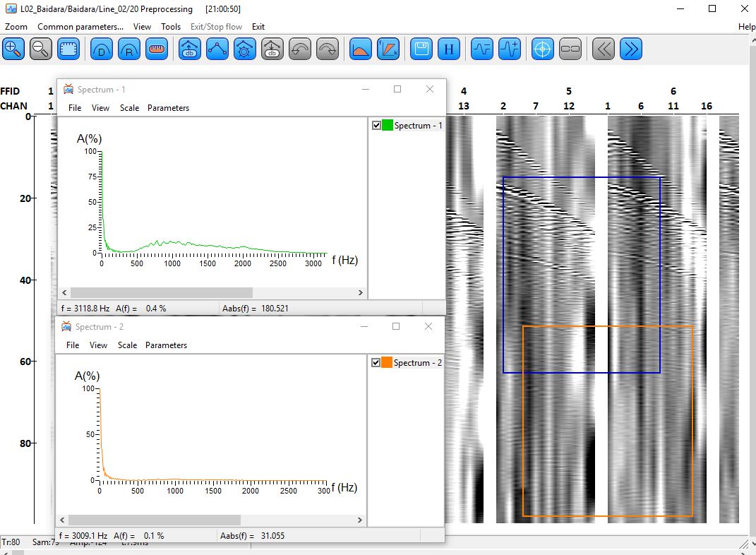Click the gear with nodes settings icon
This screenshot has width=756, height=555.
click(x=244, y=49)
